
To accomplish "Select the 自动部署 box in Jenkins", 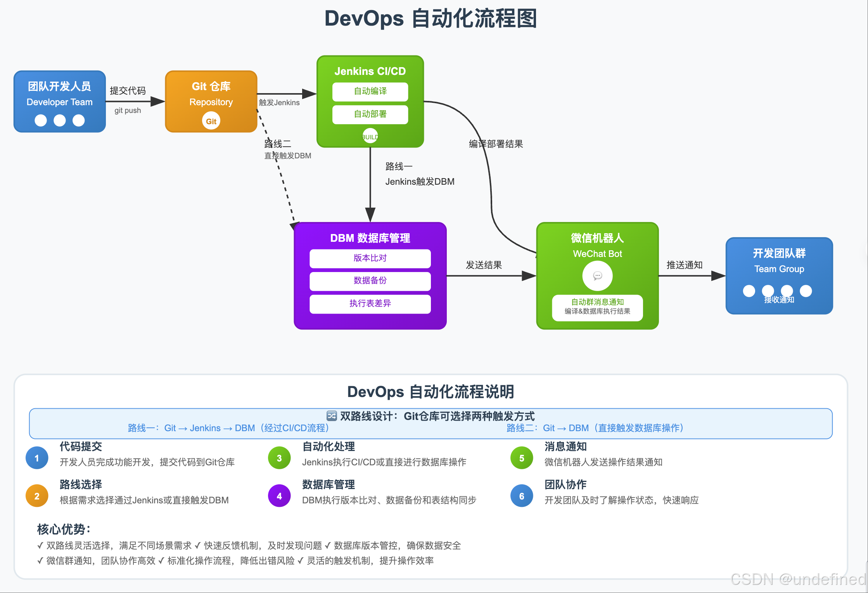I will (x=370, y=114).
